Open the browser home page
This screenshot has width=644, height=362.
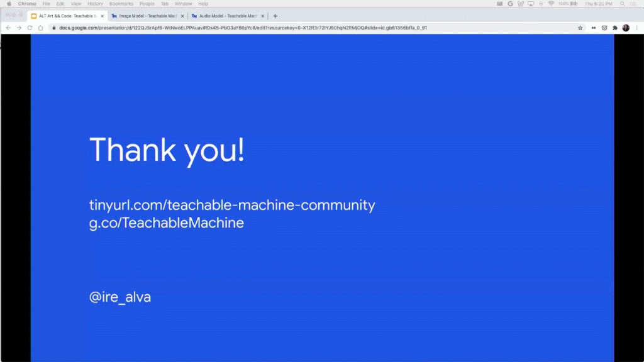40,28
